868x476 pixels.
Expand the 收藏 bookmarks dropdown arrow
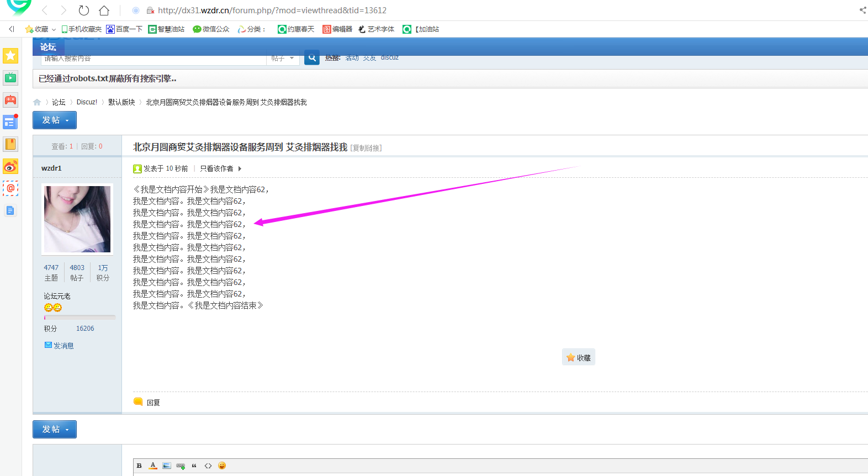point(54,29)
